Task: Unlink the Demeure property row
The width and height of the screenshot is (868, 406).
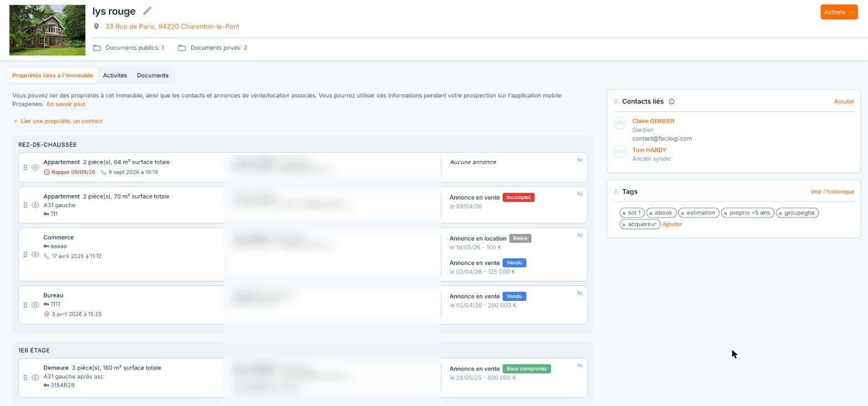Action: [580, 366]
